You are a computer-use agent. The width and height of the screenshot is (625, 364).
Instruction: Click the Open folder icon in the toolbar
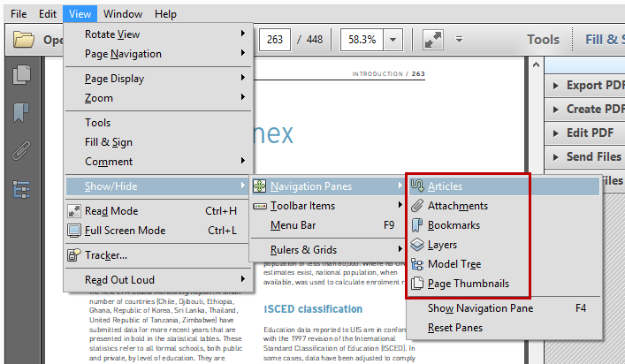[24, 40]
